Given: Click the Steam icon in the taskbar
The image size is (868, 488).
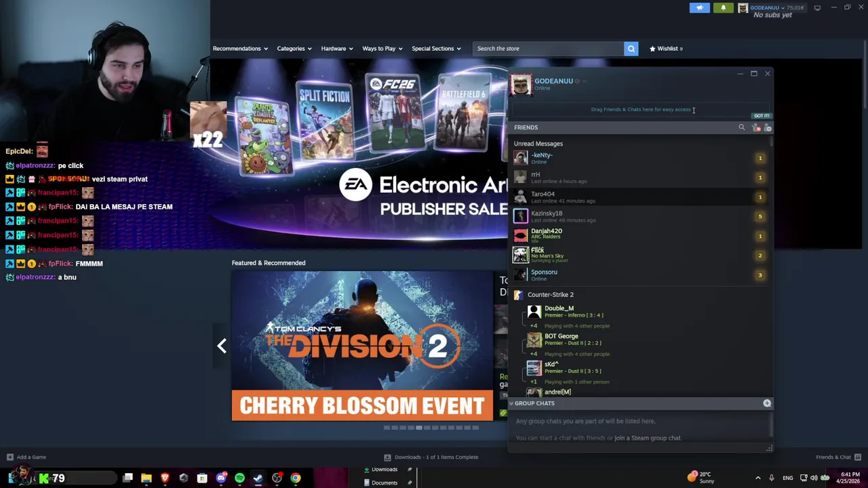Looking at the screenshot, I should (258, 479).
